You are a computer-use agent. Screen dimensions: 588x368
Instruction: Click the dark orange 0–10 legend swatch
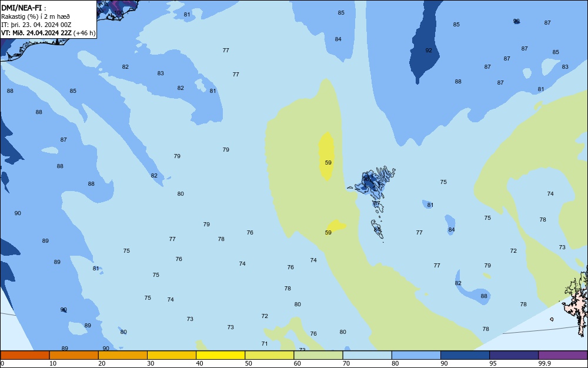click(25, 355)
